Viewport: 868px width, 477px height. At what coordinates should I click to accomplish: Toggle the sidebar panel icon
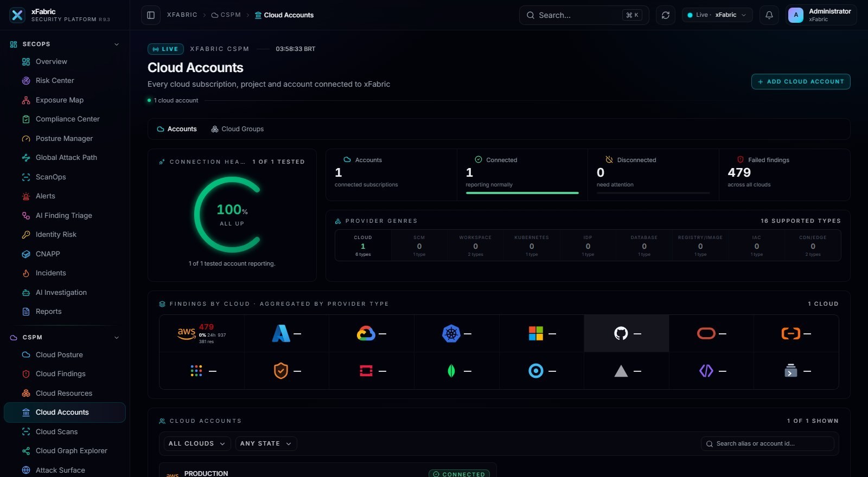pos(151,15)
